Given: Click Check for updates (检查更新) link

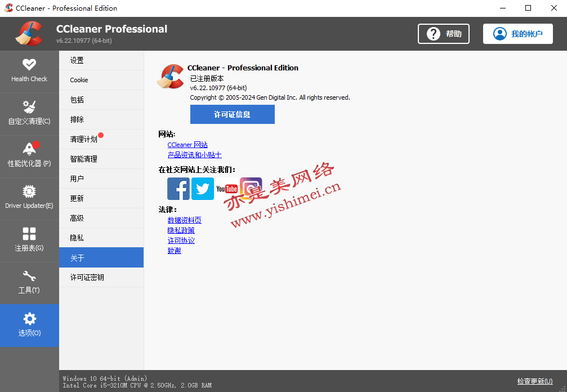Looking at the screenshot, I should point(535,381).
